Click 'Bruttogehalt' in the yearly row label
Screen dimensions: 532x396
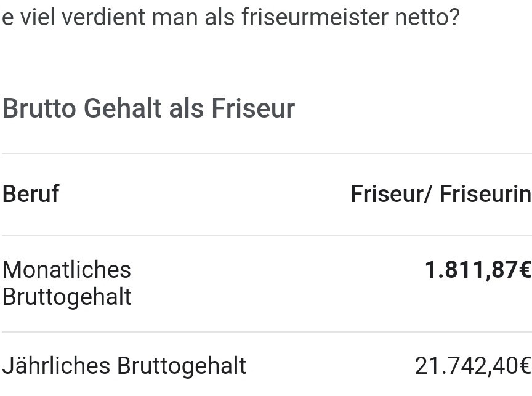[x=182, y=366]
